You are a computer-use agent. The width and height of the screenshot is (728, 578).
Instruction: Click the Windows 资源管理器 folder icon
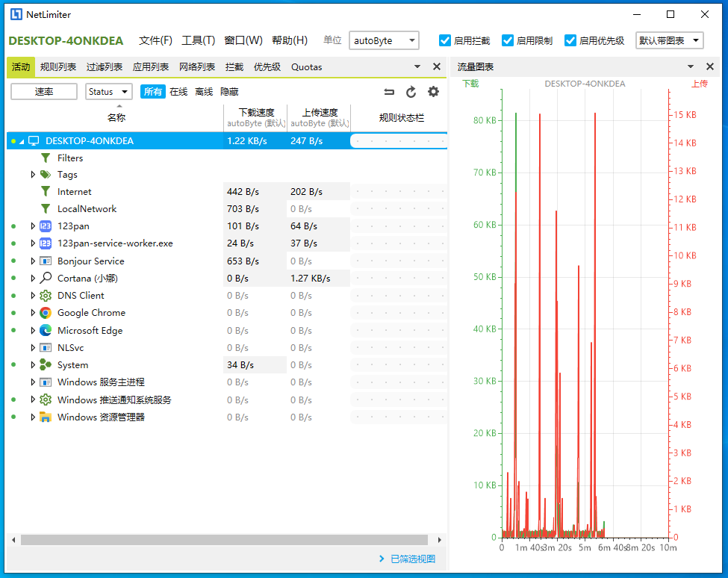coord(46,417)
